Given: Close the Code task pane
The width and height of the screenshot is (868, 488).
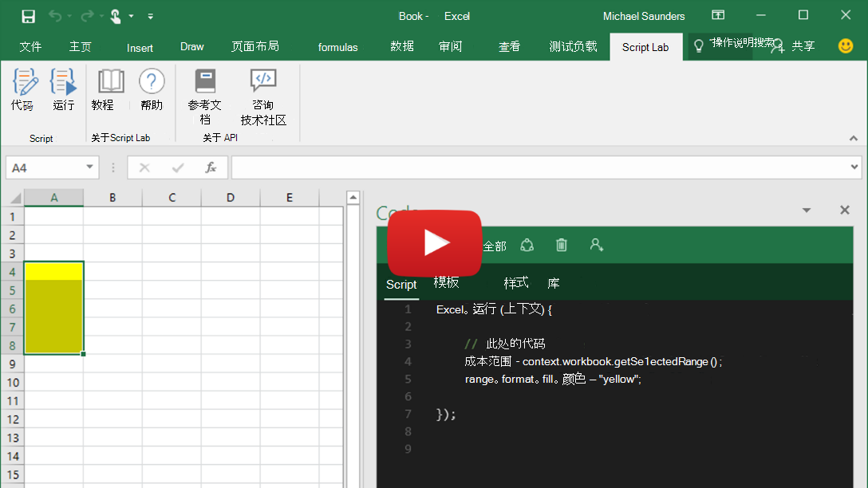Looking at the screenshot, I should point(844,210).
